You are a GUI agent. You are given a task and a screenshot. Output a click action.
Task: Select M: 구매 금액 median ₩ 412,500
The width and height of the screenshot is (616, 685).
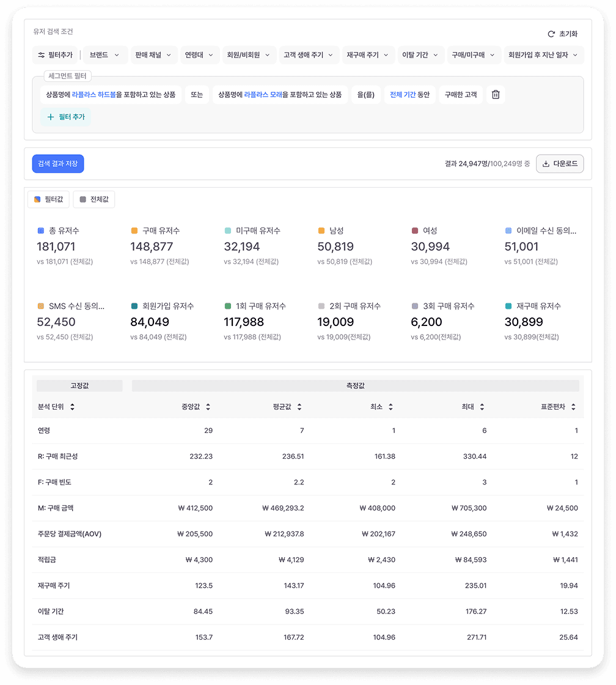tap(195, 508)
